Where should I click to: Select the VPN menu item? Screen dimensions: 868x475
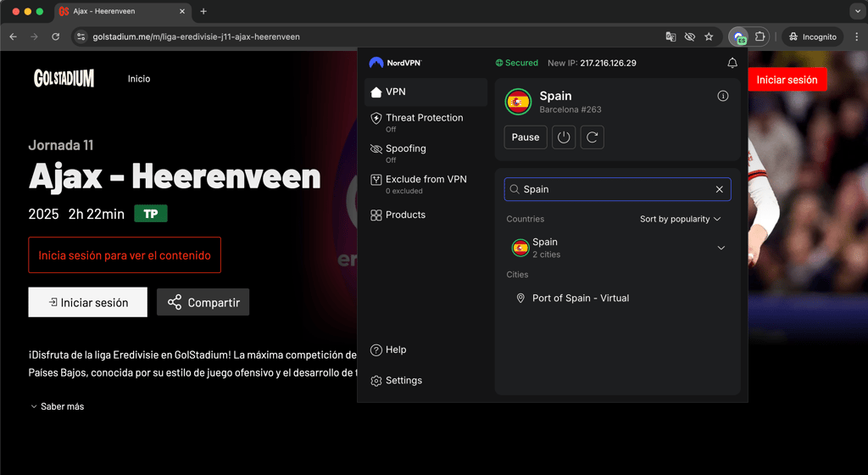click(426, 92)
